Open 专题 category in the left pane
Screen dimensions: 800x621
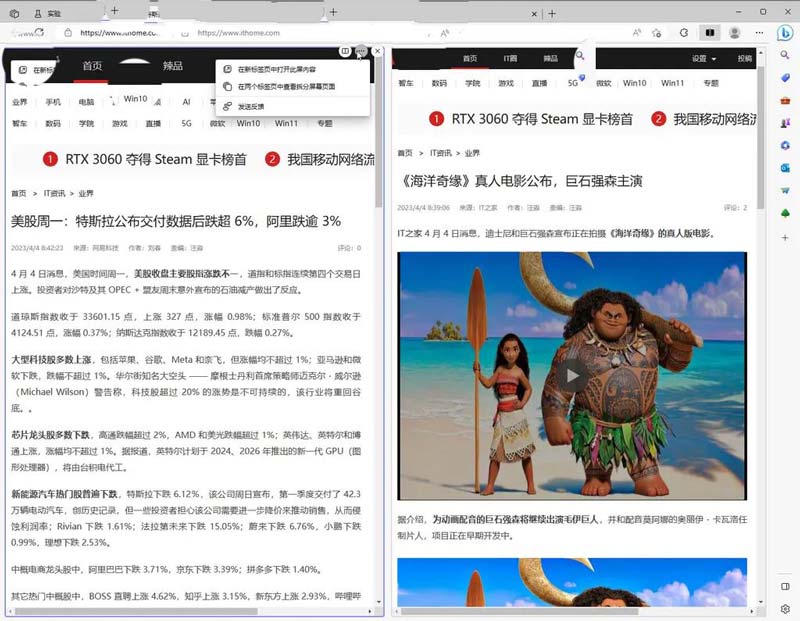pyautogui.click(x=324, y=123)
